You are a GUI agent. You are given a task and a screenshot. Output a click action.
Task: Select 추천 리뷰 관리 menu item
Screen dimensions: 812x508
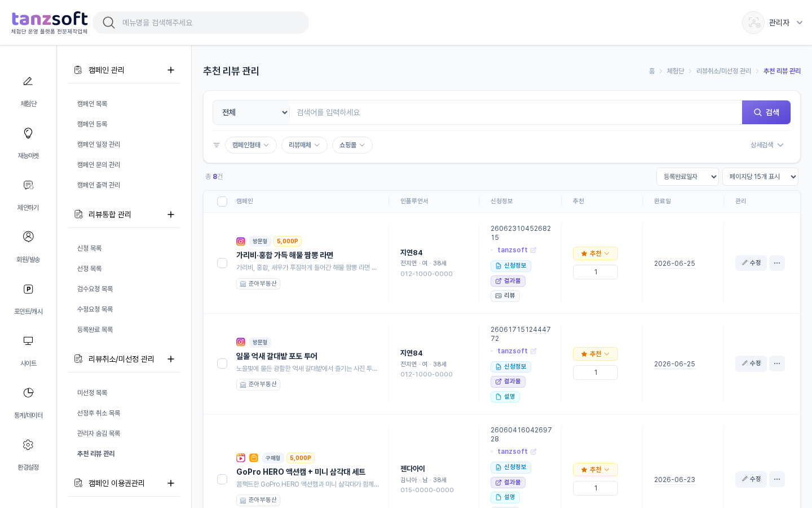point(96,454)
